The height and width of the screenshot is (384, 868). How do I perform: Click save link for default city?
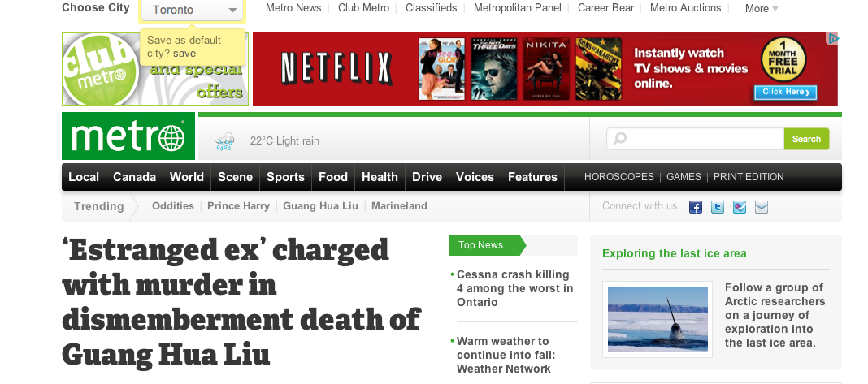pos(184,54)
